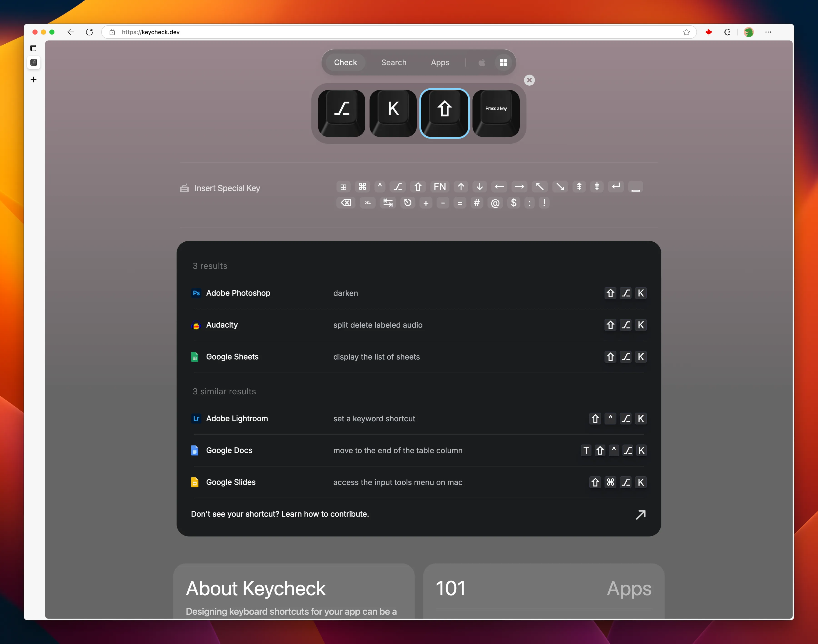818x644 pixels.
Task: Switch to macOS Apple platform toggle
Action: click(x=482, y=63)
